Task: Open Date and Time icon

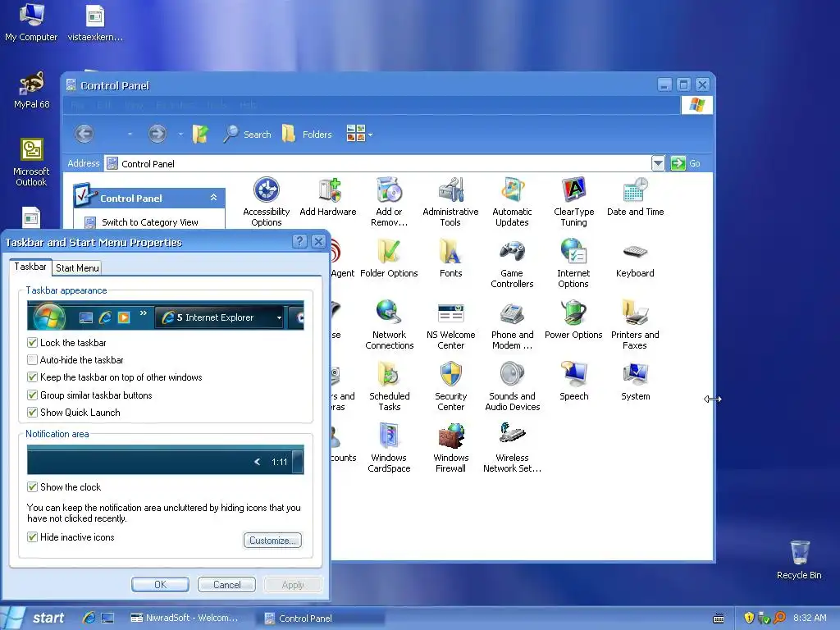Action: point(636,197)
